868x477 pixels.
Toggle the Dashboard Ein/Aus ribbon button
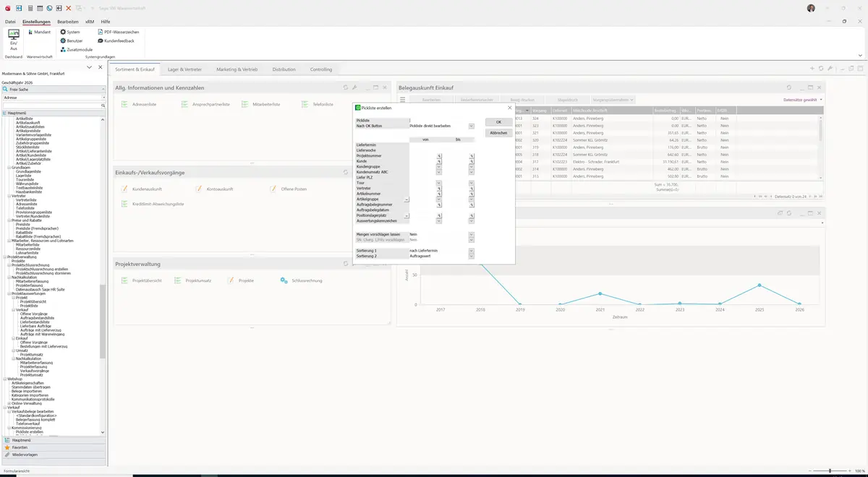pos(13,39)
